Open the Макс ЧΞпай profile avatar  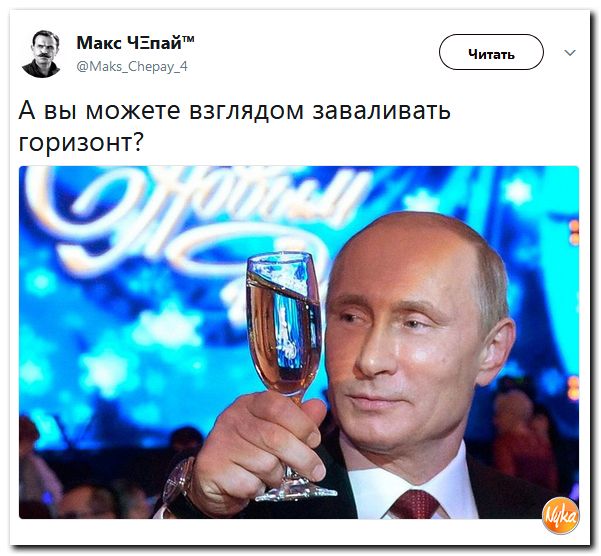41,54
